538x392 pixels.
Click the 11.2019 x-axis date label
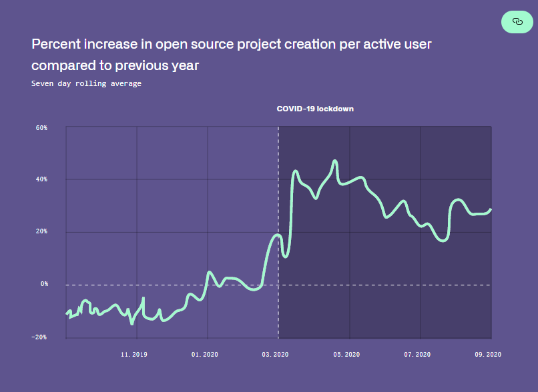click(134, 355)
